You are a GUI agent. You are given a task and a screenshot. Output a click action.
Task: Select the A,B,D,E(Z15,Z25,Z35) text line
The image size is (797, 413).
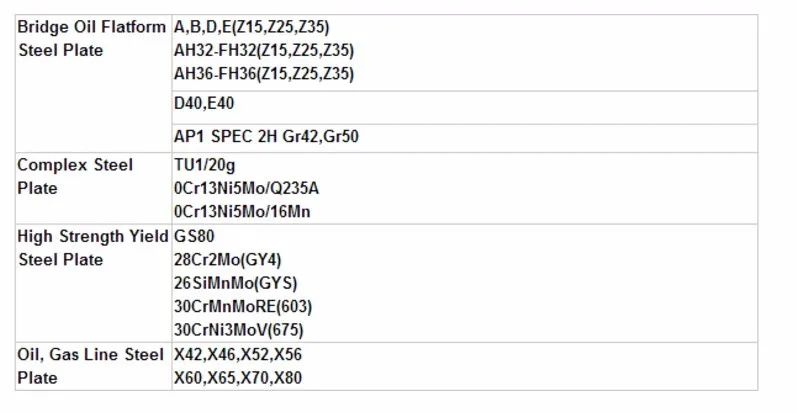252,27
